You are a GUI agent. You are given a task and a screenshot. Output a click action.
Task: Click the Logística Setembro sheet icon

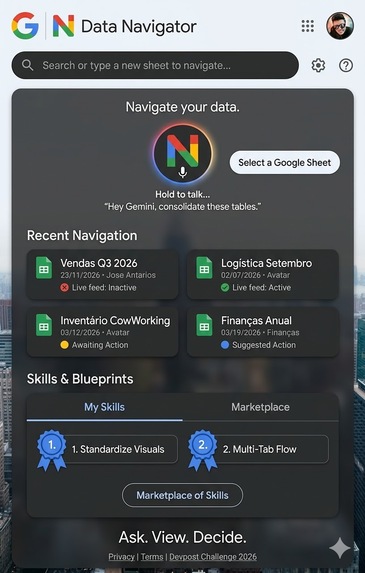coord(204,268)
